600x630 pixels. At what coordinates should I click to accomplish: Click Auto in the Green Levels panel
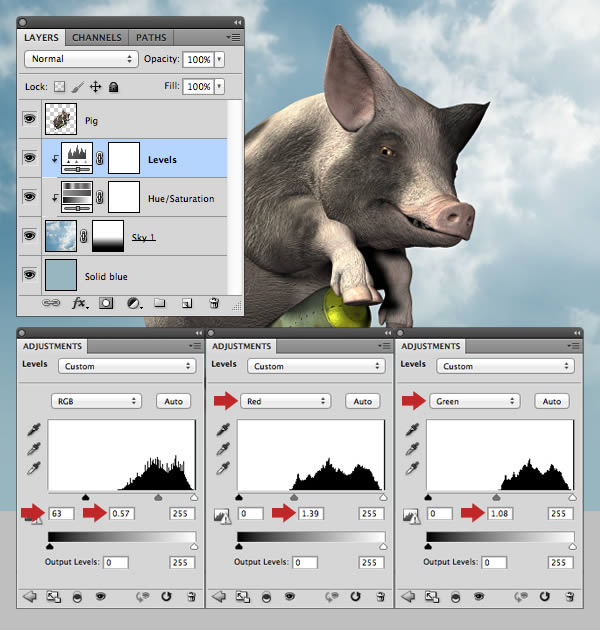(x=552, y=401)
